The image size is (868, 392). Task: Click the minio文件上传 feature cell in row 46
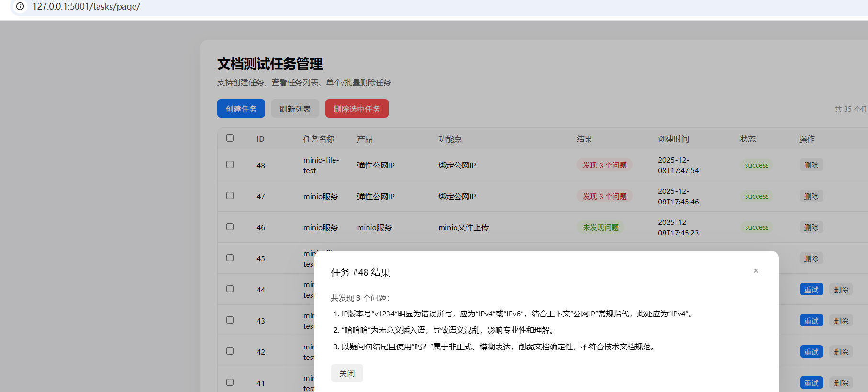(x=464, y=227)
